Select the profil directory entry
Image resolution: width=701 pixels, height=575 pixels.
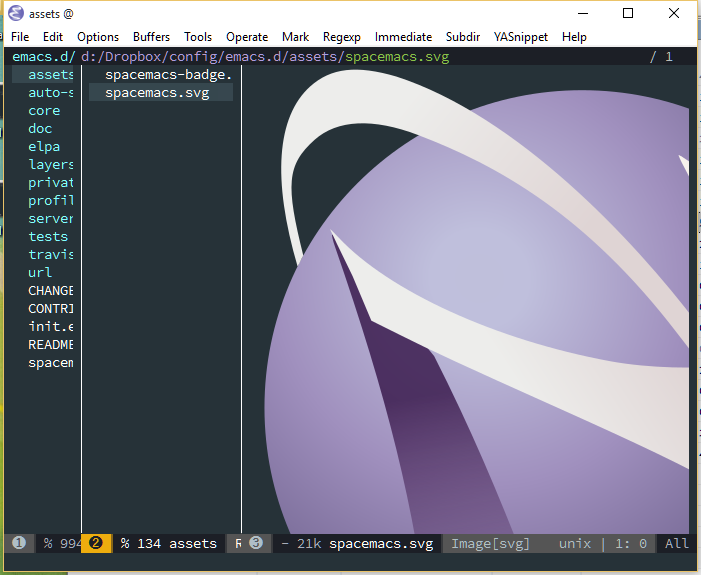click(x=51, y=200)
